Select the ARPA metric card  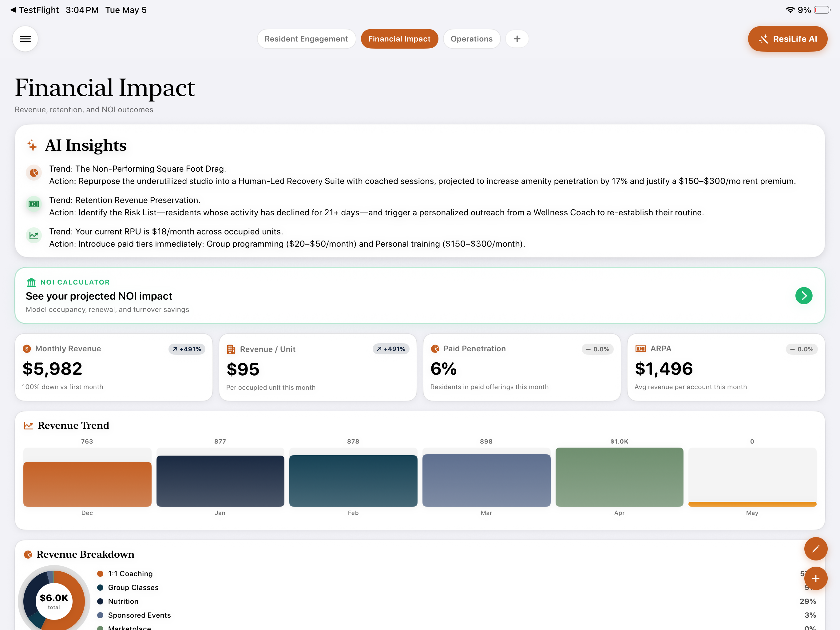[726, 367]
